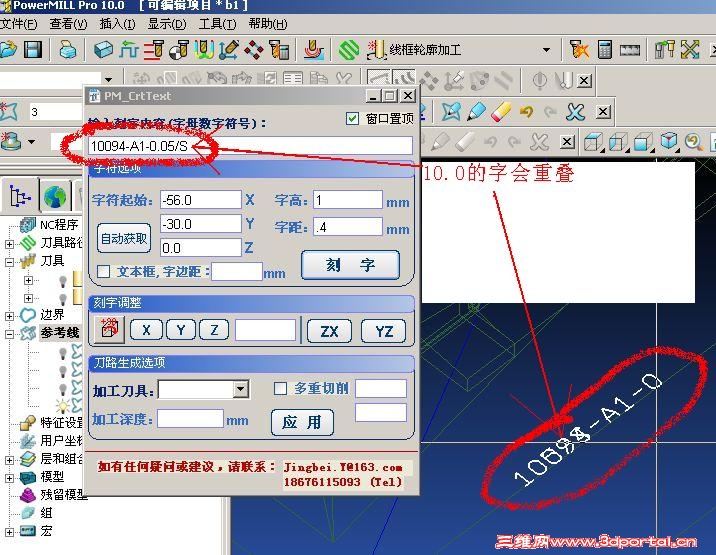
Task: Toggle the second light bulb under 刀具 branch
Action: click(63, 299)
